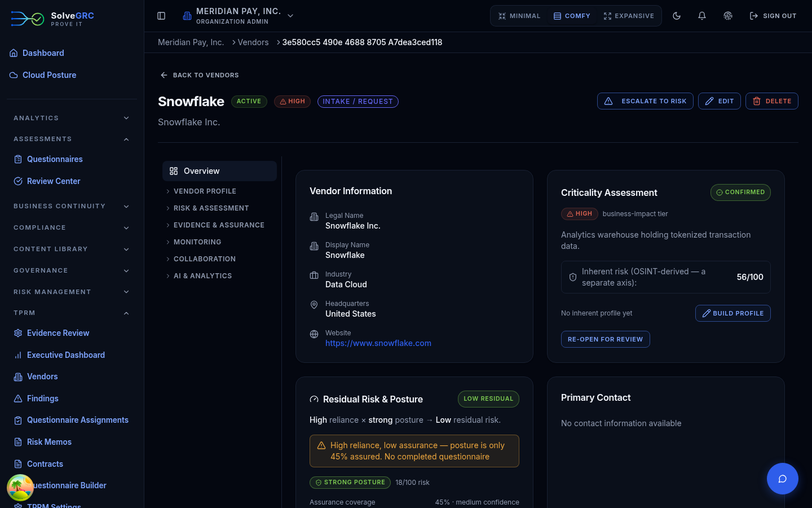Open notifications bell icon
The image size is (812, 508).
coord(702,16)
